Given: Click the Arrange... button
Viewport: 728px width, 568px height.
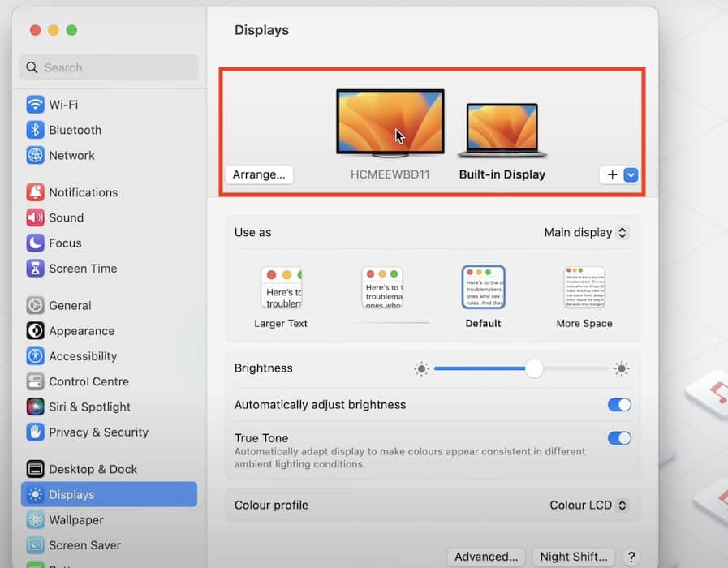Looking at the screenshot, I should point(259,174).
